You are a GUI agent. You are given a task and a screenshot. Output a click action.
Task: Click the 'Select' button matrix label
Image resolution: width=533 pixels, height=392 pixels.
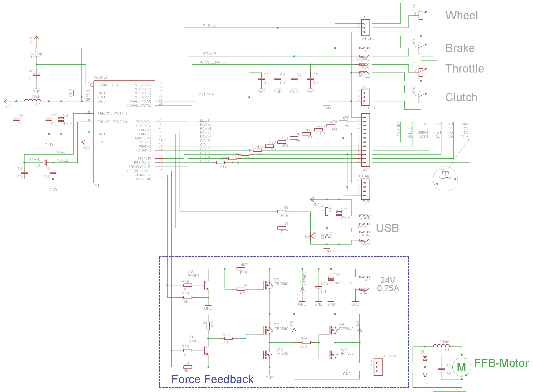[423, 132]
